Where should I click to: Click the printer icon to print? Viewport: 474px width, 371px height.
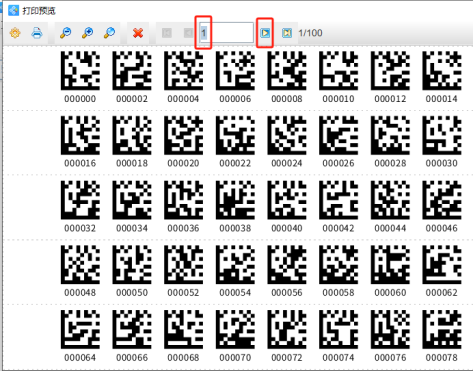[37, 33]
